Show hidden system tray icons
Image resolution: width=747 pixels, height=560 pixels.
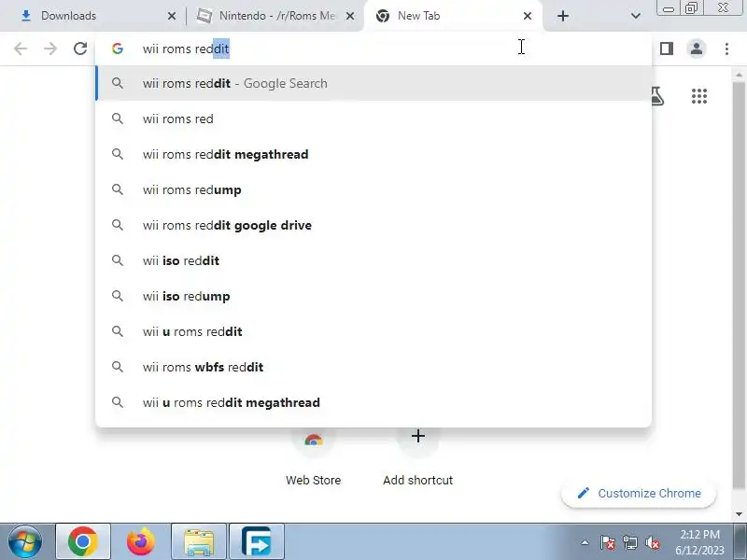coord(585,542)
